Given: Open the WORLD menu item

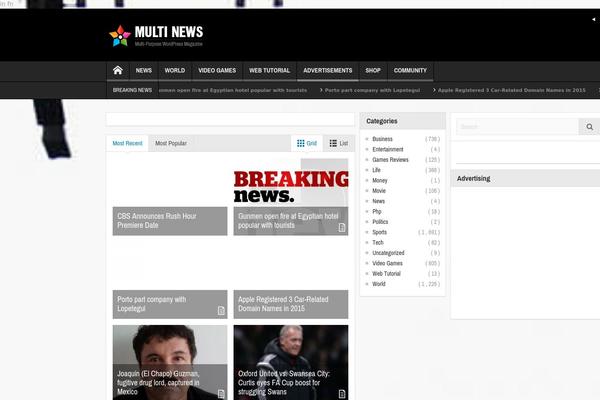Looking at the screenshot, I should click(x=174, y=70).
